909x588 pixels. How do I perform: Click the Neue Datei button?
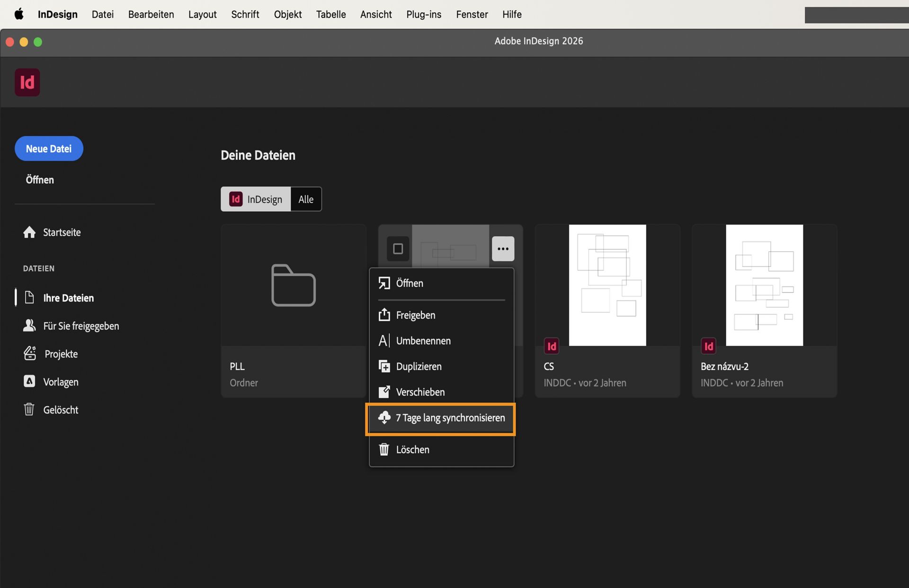48,148
